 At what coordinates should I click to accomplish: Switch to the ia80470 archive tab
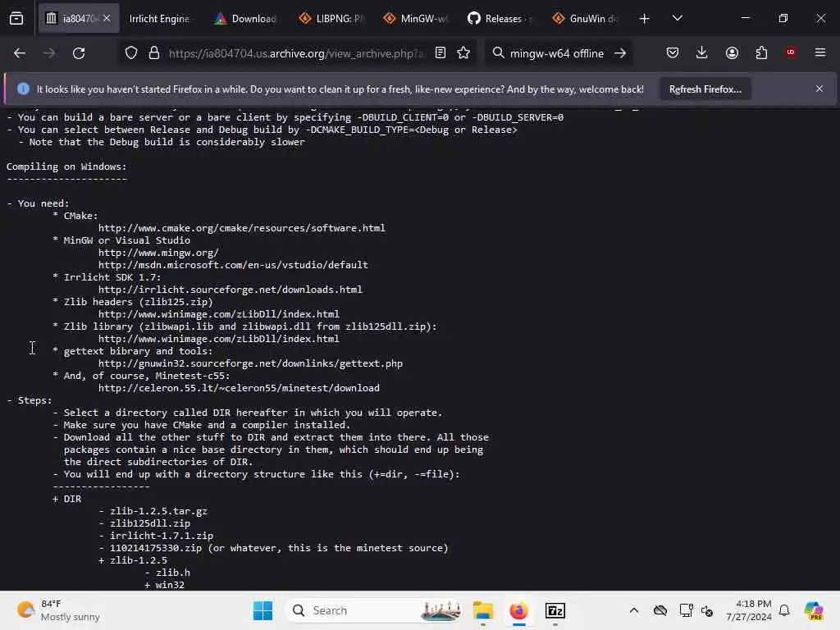(79, 18)
